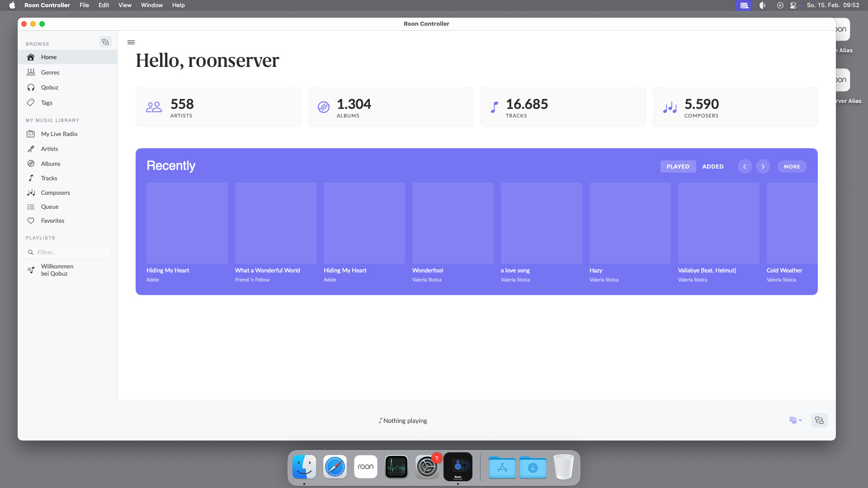
Task: Expand the audio device dropdown in footer
Action: coord(796,420)
